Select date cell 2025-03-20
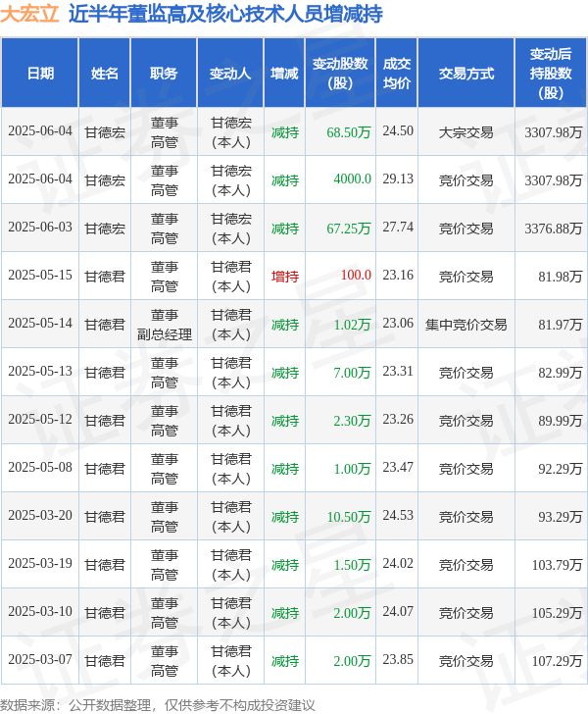The height and width of the screenshot is (714, 588). 40,515
